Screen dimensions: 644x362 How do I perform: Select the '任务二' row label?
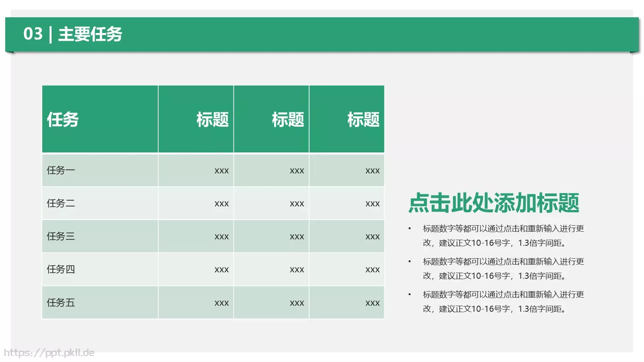pyautogui.click(x=61, y=203)
